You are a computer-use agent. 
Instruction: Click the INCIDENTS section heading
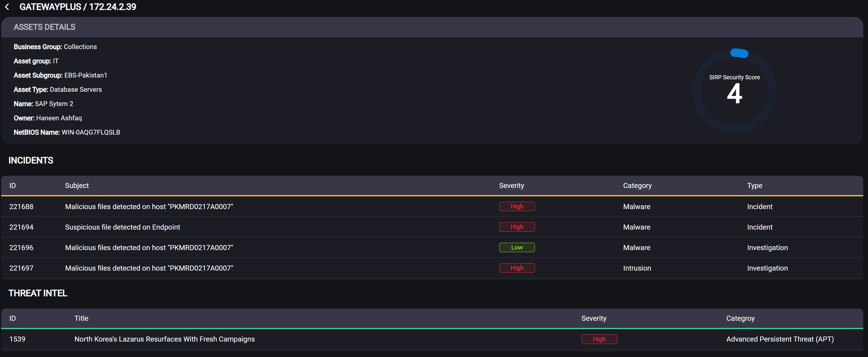[x=31, y=160]
